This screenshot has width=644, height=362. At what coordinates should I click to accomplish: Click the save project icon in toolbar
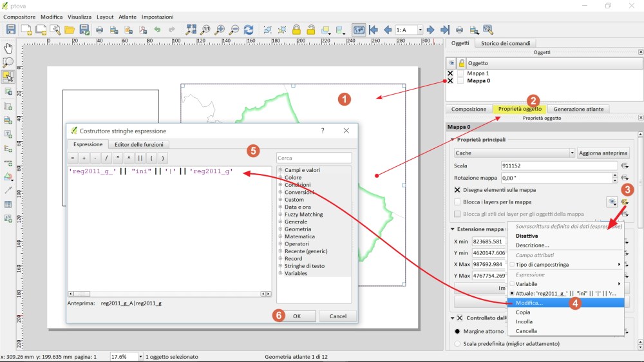(11, 30)
